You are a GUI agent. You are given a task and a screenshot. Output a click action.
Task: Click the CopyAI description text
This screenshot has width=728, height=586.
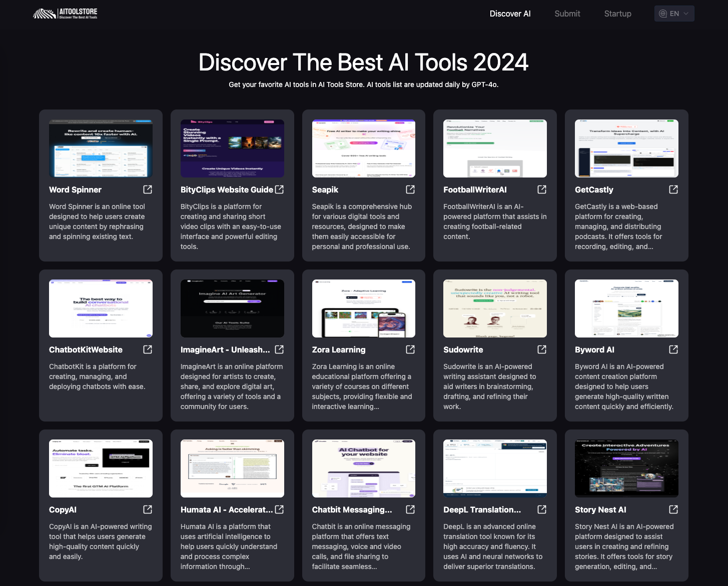click(x=100, y=541)
